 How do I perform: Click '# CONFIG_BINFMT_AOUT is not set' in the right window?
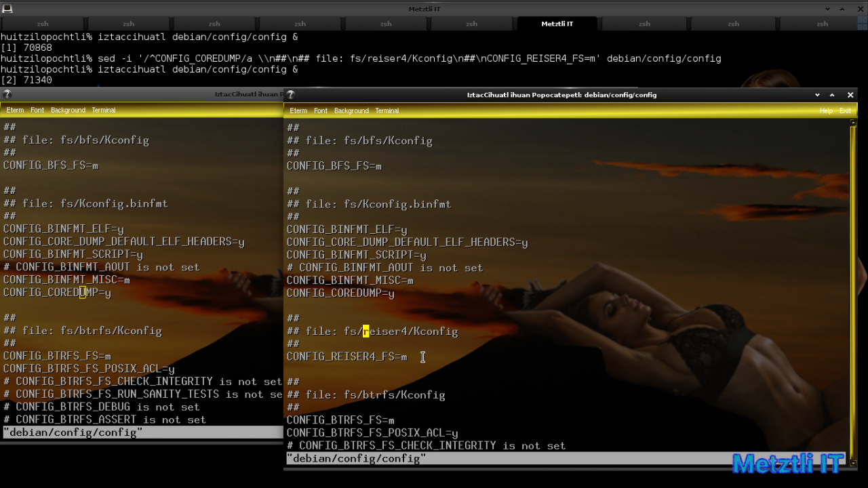384,268
